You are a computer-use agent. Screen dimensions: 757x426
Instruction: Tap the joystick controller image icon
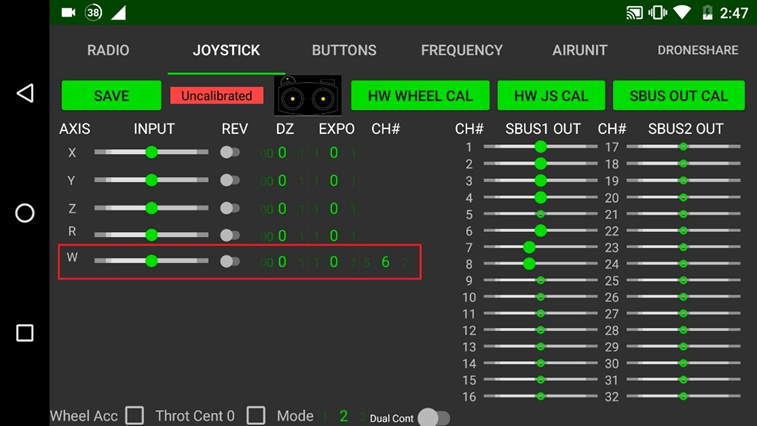pos(308,96)
